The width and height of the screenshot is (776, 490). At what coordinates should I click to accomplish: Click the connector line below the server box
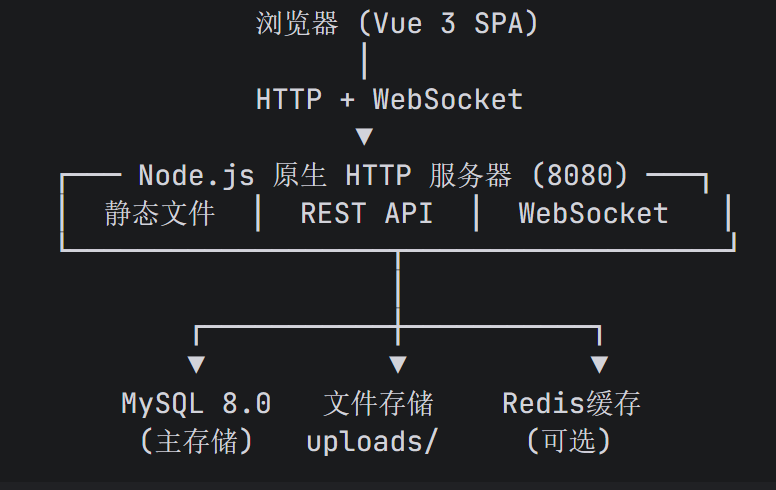tap(398, 298)
